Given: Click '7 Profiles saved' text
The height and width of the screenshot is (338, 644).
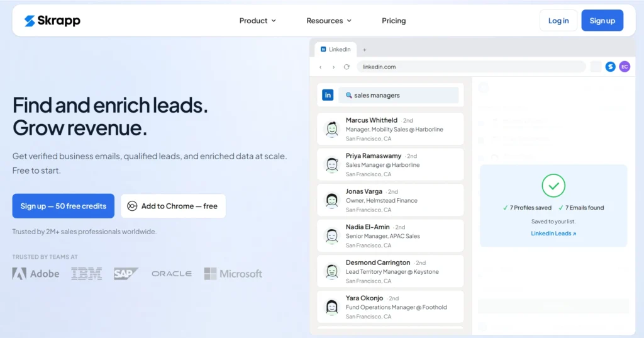Looking at the screenshot, I should point(530,208).
